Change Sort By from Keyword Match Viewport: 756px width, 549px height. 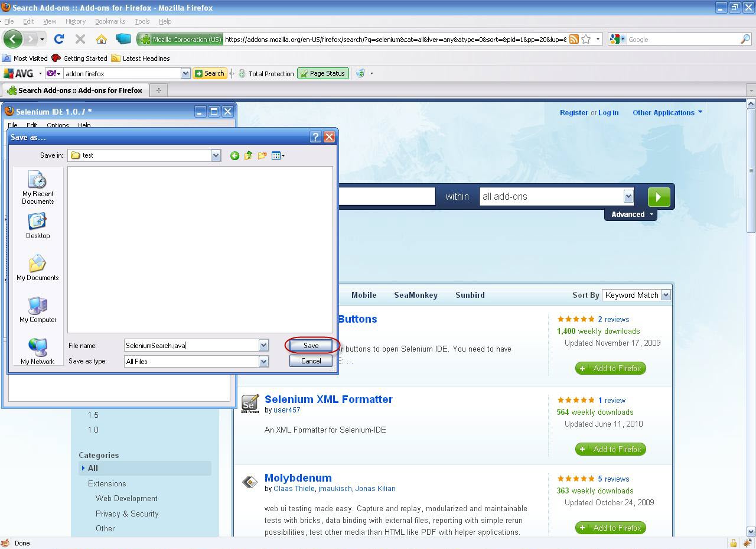click(x=665, y=295)
